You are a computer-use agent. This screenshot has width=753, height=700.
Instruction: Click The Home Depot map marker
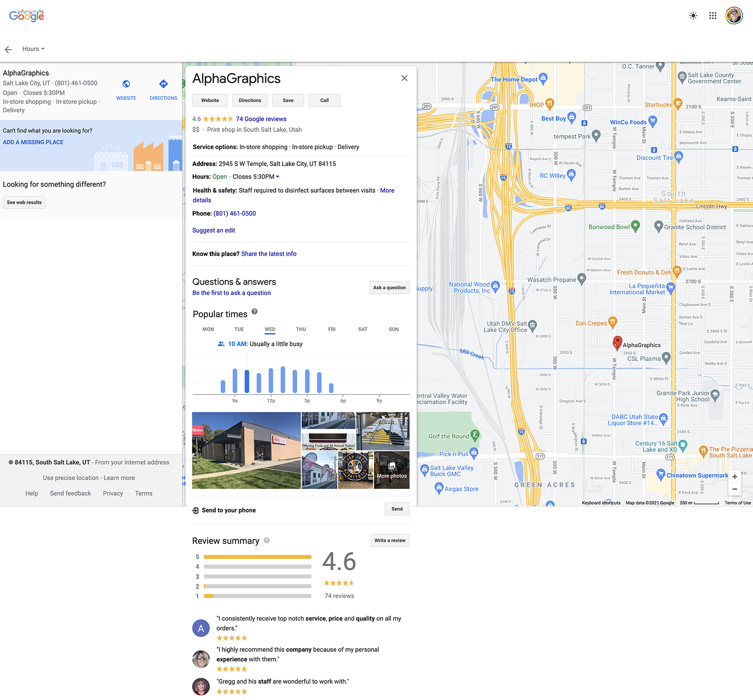click(543, 78)
